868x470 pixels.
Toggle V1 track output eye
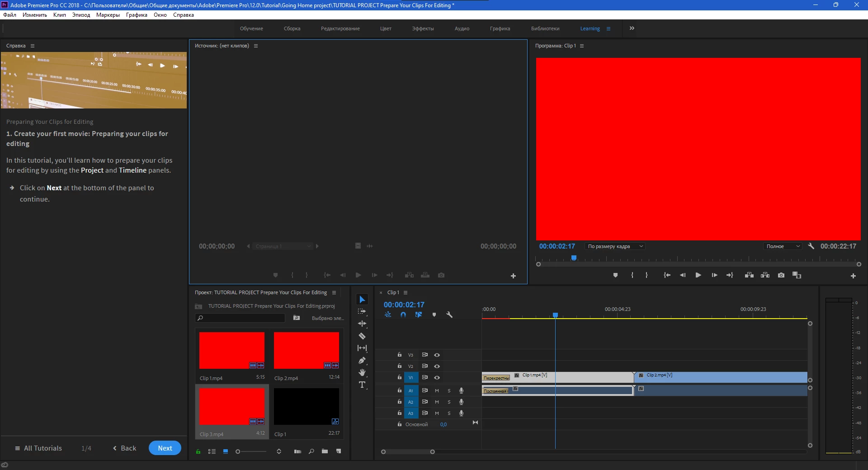point(437,377)
